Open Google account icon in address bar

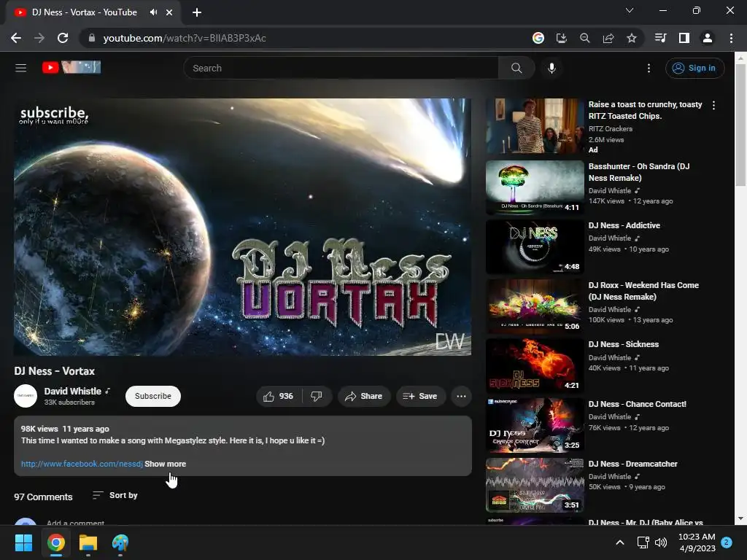tap(538, 38)
